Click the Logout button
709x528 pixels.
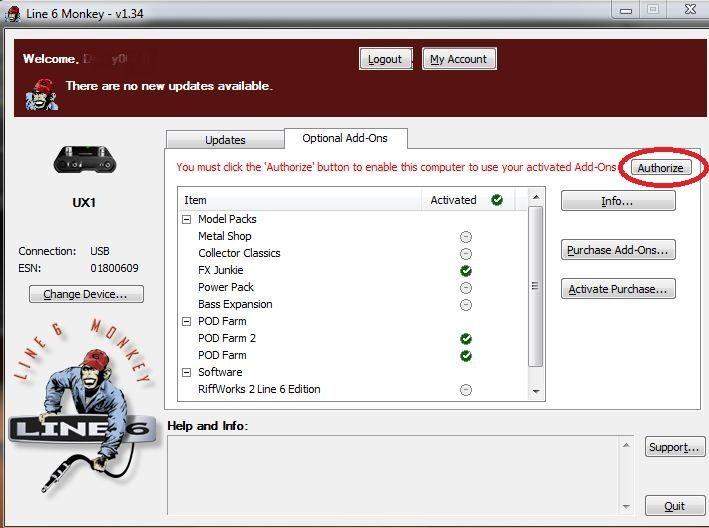coord(386,59)
